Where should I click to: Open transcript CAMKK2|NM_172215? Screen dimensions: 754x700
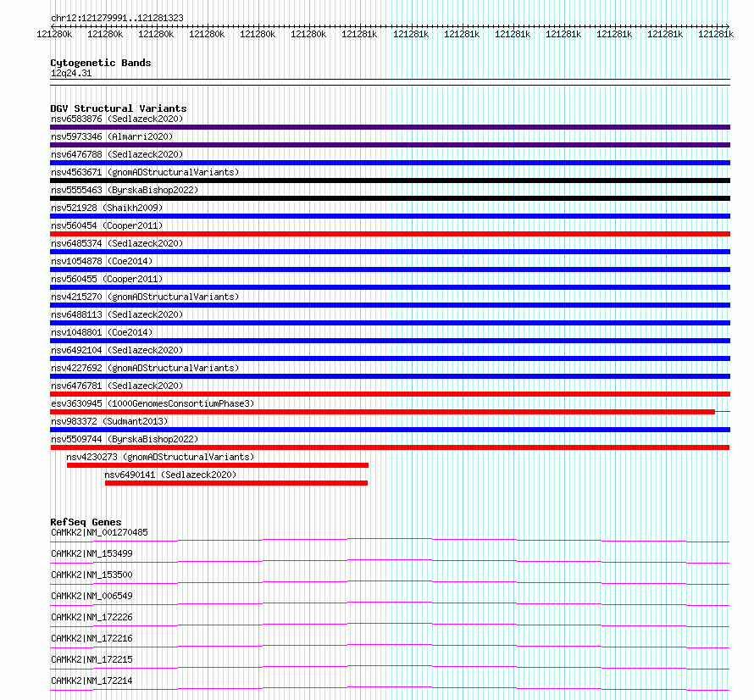[x=91, y=659]
